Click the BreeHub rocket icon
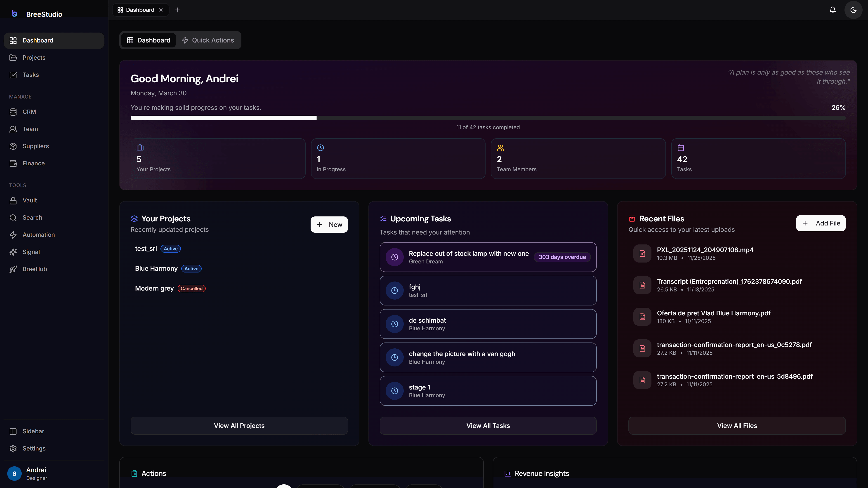 click(13, 269)
